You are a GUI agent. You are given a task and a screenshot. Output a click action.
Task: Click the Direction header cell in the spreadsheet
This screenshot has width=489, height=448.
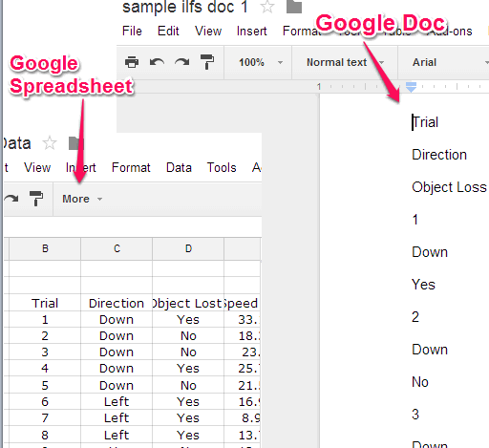click(117, 303)
